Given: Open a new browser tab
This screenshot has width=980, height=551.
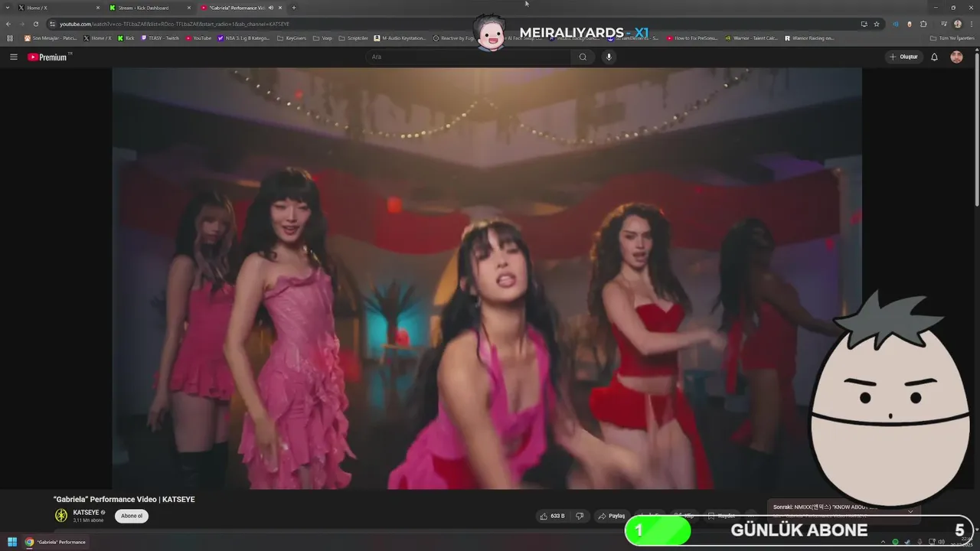Looking at the screenshot, I should (x=294, y=8).
